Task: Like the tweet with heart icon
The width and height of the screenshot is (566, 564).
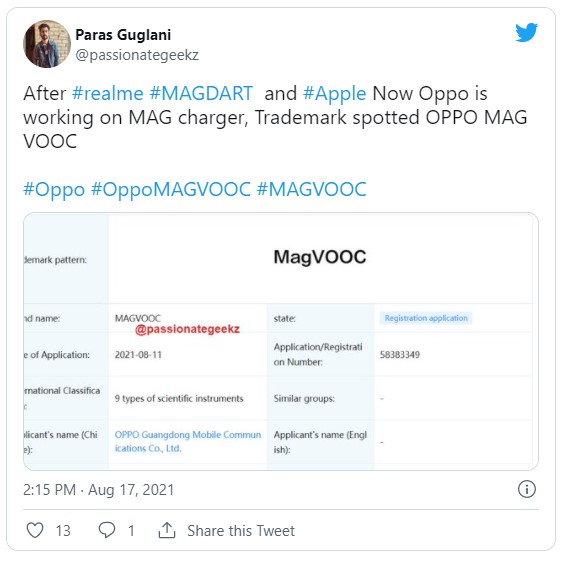Action: (35, 530)
